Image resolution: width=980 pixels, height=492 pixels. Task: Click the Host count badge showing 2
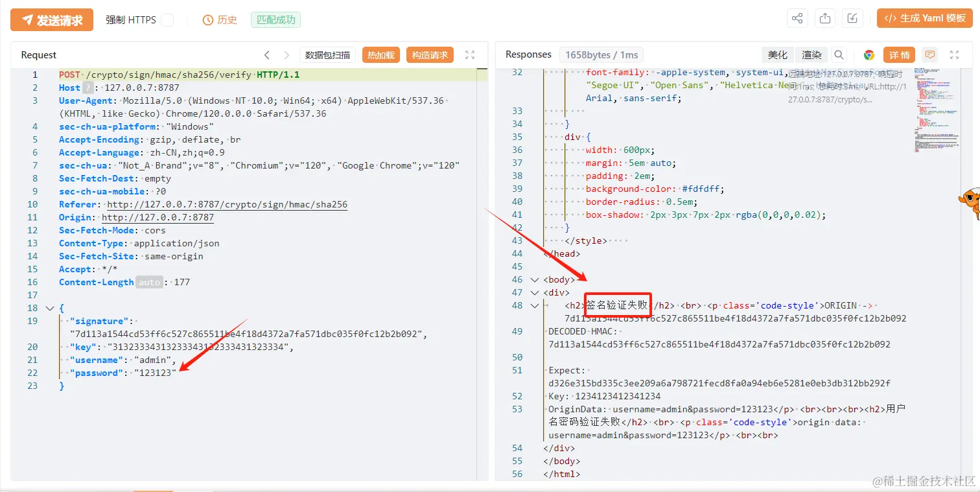click(87, 88)
